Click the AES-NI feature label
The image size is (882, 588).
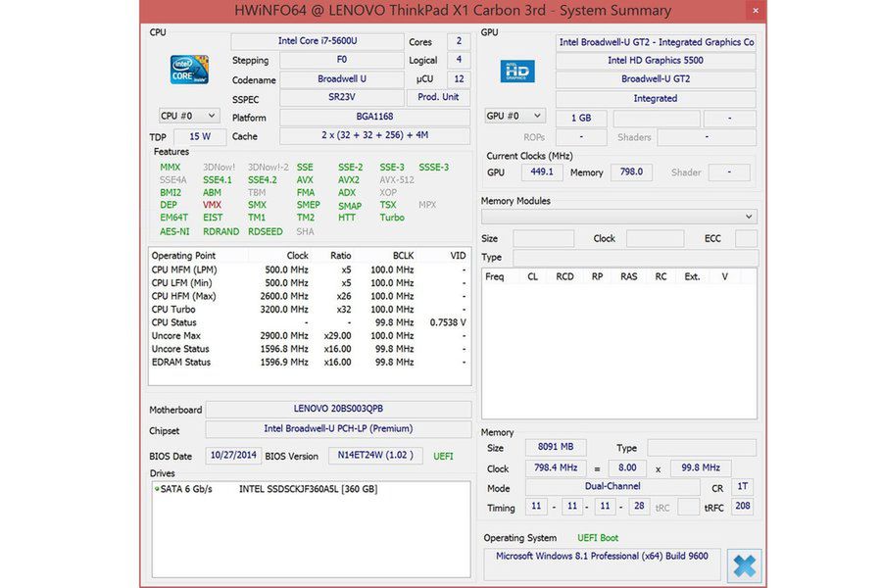point(174,231)
